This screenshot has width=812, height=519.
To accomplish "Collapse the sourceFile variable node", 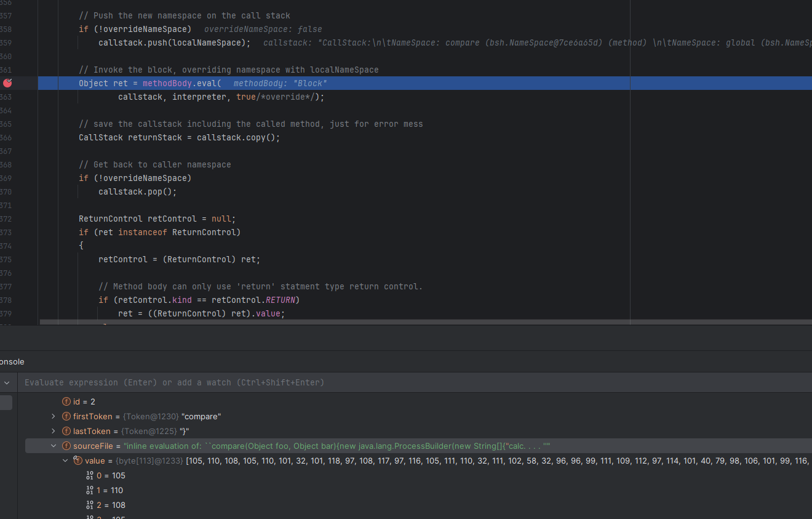I will [54, 446].
